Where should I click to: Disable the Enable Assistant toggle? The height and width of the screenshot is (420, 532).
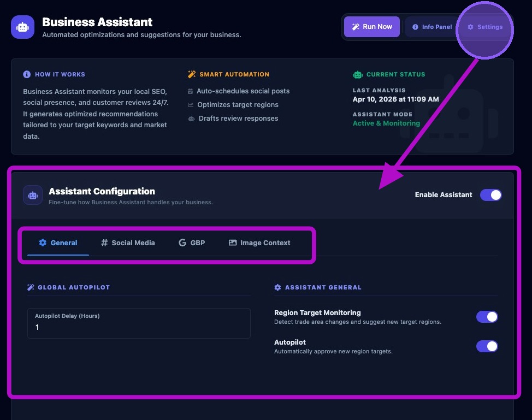[490, 195]
